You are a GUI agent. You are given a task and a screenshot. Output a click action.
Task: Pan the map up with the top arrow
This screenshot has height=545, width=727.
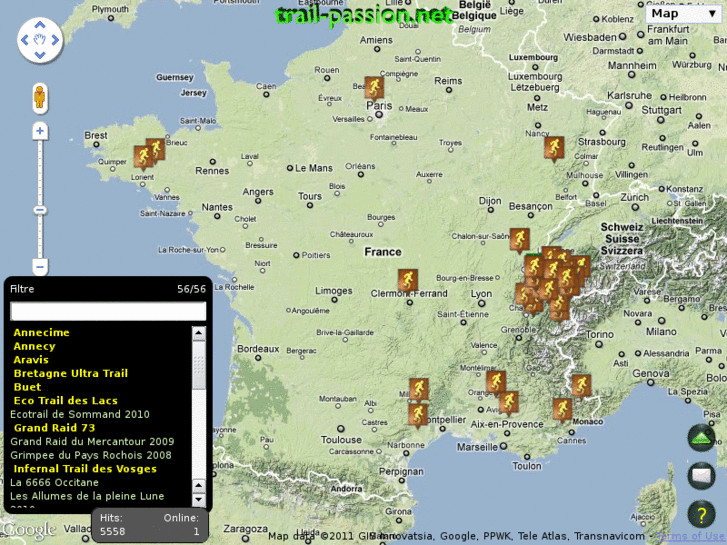pyautogui.click(x=40, y=25)
